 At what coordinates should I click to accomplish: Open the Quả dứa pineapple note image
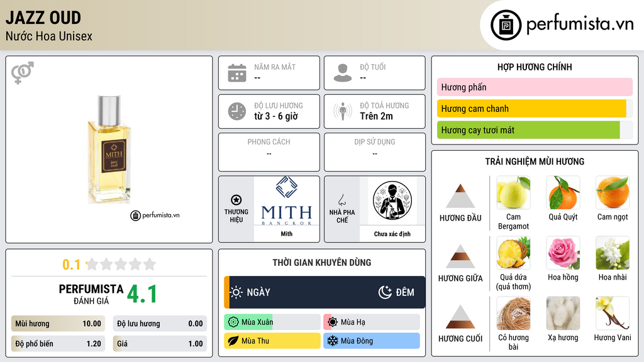513,253
